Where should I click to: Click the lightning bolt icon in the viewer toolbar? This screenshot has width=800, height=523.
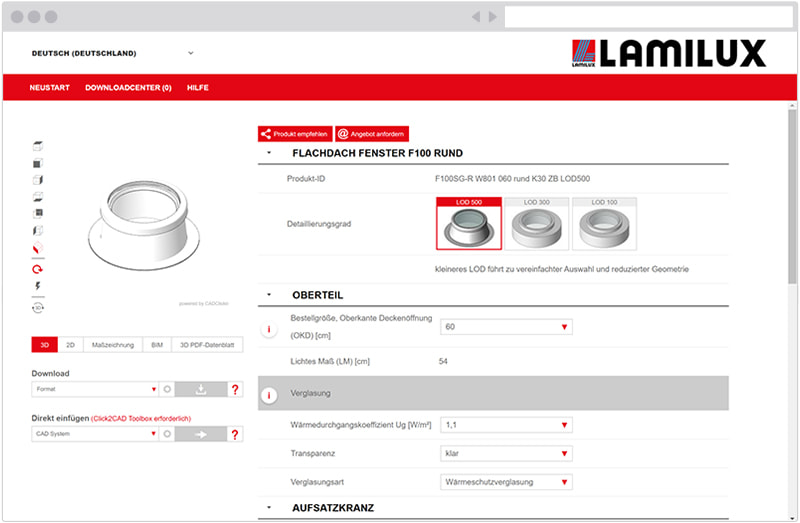pos(38,286)
